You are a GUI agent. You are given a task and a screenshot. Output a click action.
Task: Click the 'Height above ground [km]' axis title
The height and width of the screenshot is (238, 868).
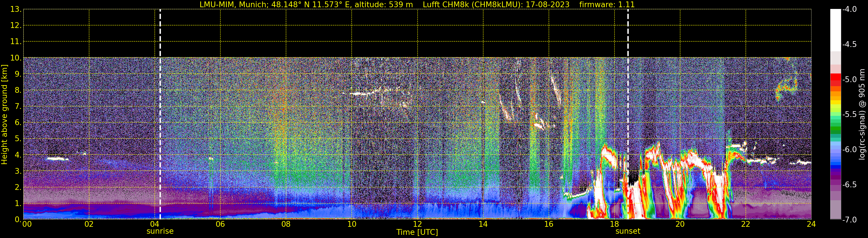(4, 115)
